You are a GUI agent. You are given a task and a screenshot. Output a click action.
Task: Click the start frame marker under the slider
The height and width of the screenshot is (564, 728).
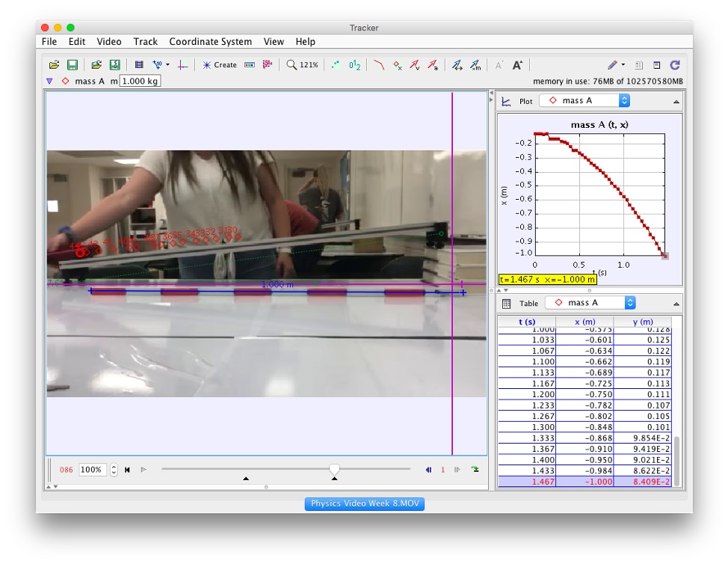point(246,478)
